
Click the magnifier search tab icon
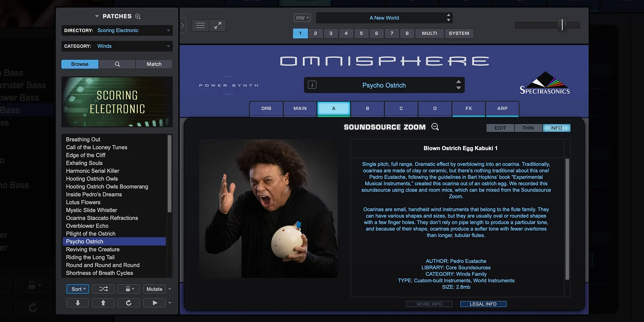[117, 64]
